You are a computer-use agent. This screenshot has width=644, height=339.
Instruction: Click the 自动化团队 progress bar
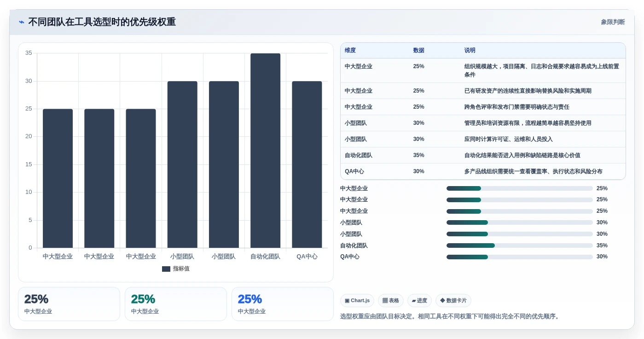(x=520, y=245)
